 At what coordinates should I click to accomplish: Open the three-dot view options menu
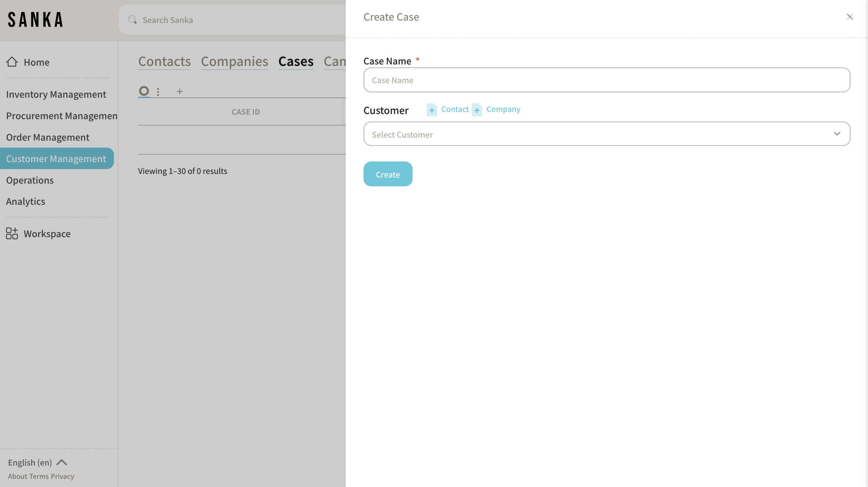[x=158, y=91]
